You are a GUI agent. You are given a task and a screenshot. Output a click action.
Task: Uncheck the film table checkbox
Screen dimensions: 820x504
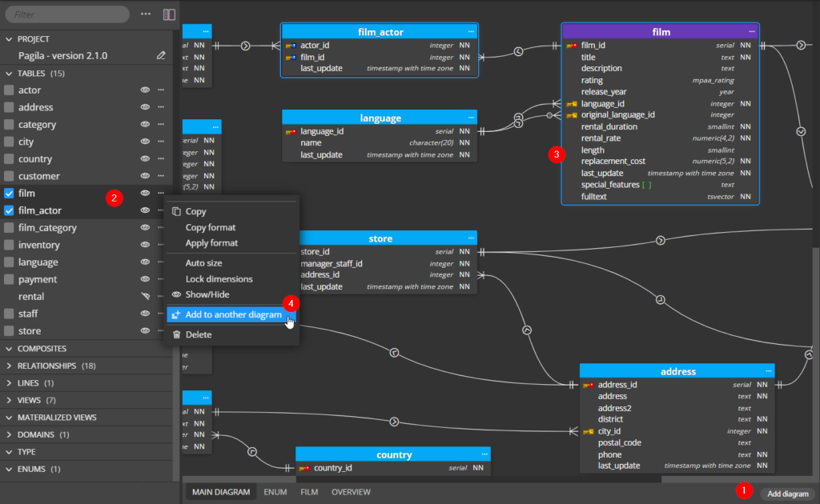[x=9, y=194]
